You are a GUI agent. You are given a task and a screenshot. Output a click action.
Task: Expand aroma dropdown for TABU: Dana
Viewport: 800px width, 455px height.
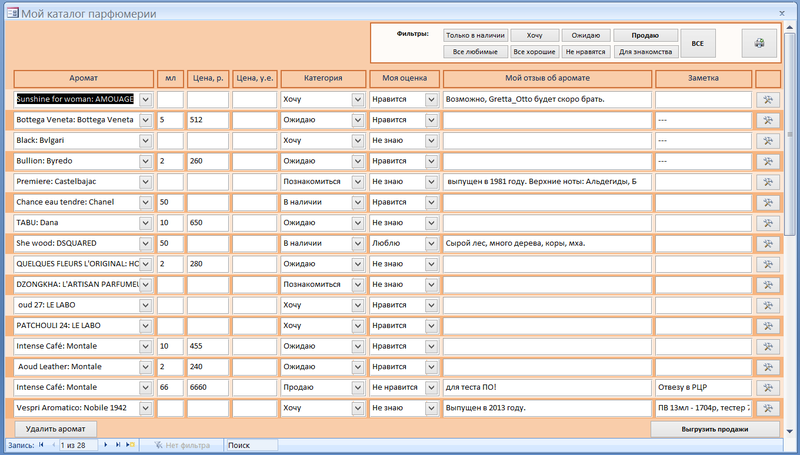click(145, 223)
